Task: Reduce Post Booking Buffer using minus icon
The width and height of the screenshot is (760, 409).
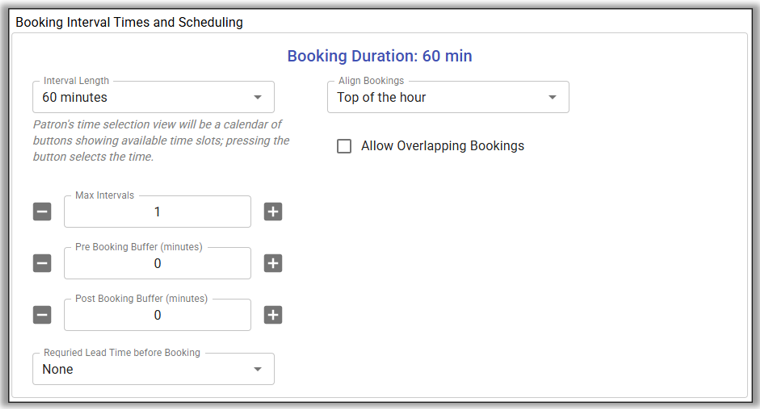Action: [42, 315]
